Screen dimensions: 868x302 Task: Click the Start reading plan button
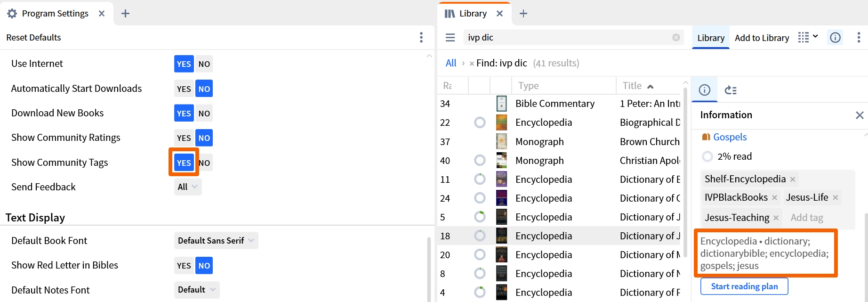click(x=744, y=286)
